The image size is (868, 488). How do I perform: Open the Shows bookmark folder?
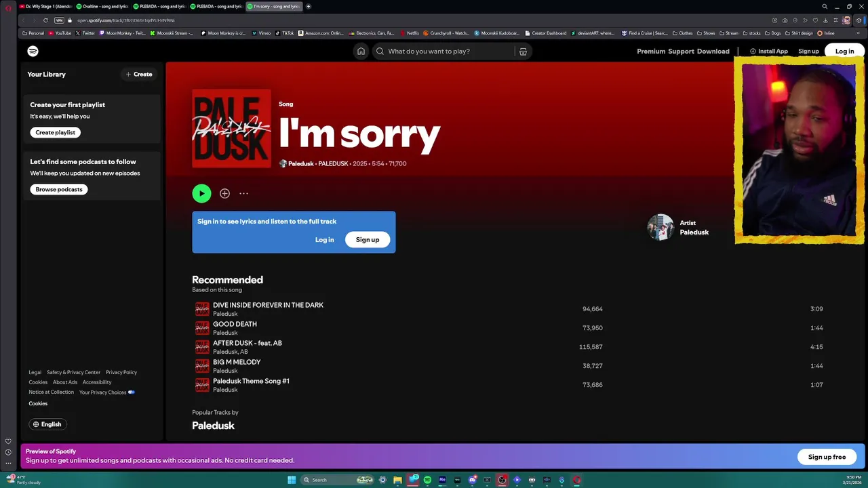[x=706, y=33]
